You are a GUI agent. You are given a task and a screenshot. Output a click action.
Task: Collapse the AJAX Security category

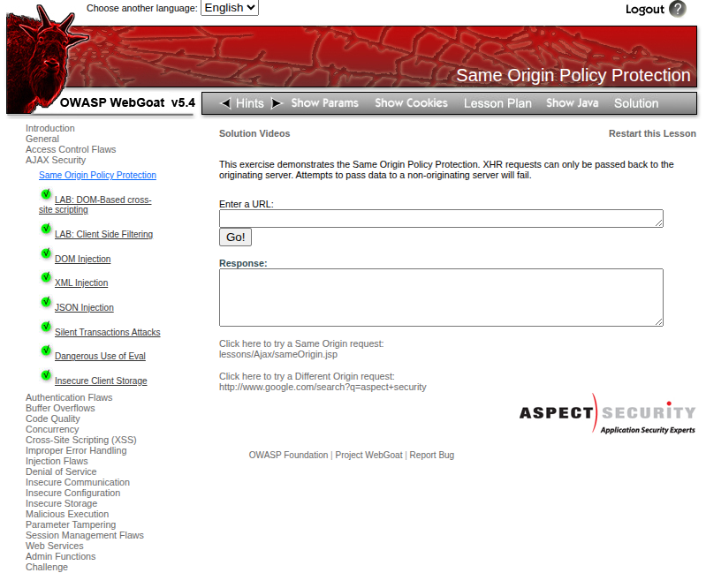coord(56,160)
